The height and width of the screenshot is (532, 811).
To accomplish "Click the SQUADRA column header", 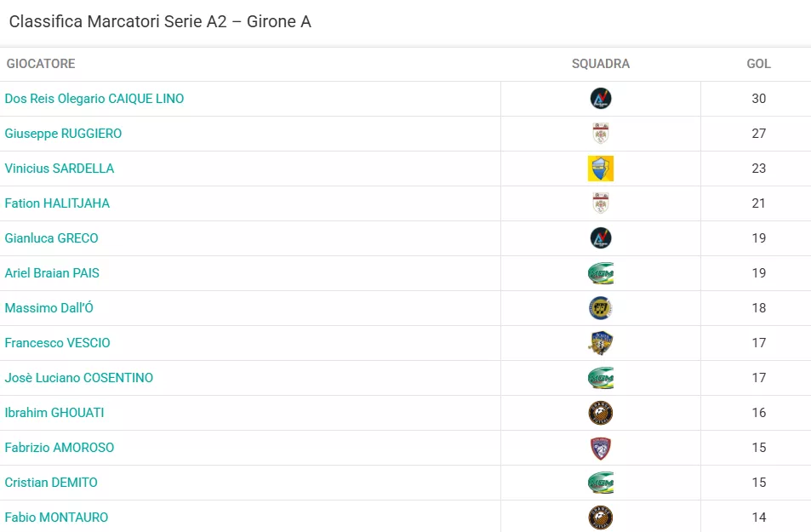I will click(x=601, y=64).
